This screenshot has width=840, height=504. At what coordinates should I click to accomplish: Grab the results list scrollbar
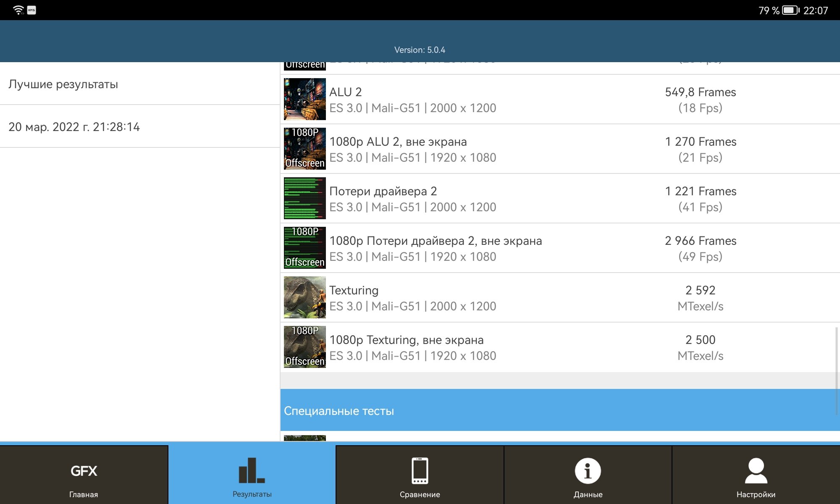coord(837,371)
